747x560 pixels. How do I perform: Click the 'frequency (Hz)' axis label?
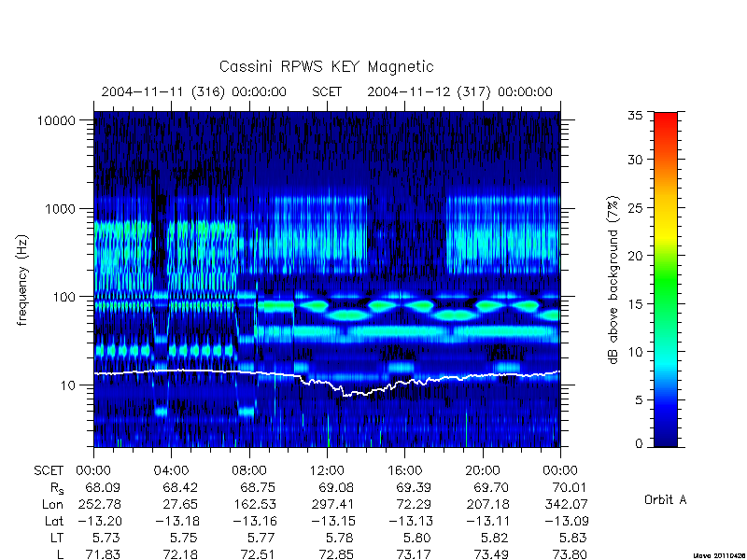(21, 280)
